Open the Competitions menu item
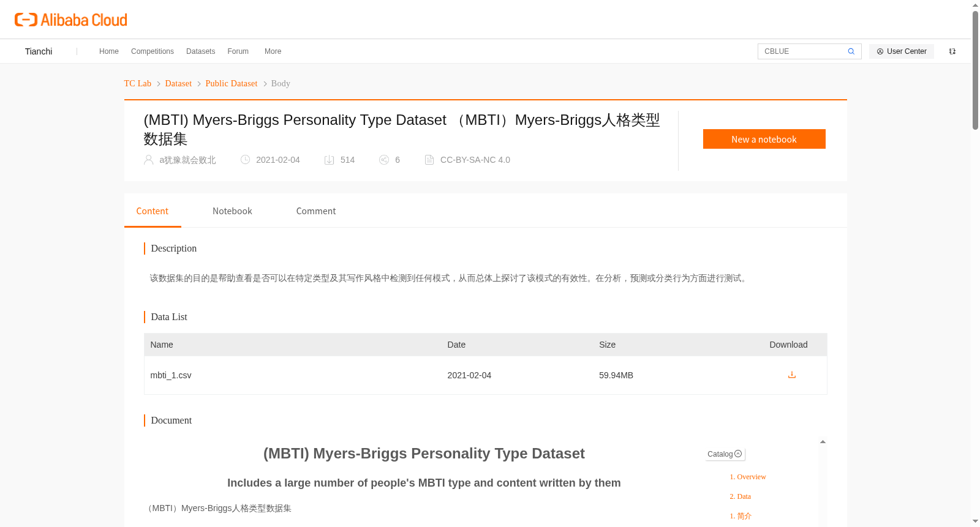 [153, 51]
